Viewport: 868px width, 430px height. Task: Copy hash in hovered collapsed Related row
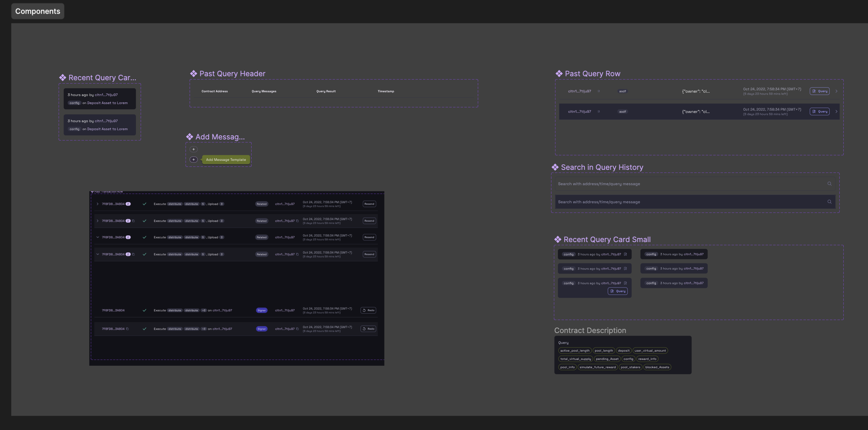point(133,221)
